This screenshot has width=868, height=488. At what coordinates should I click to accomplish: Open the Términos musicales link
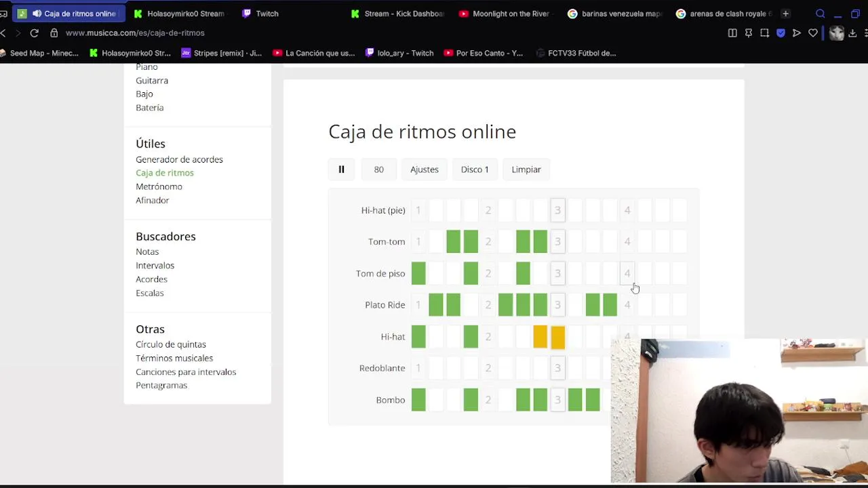click(x=174, y=358)
